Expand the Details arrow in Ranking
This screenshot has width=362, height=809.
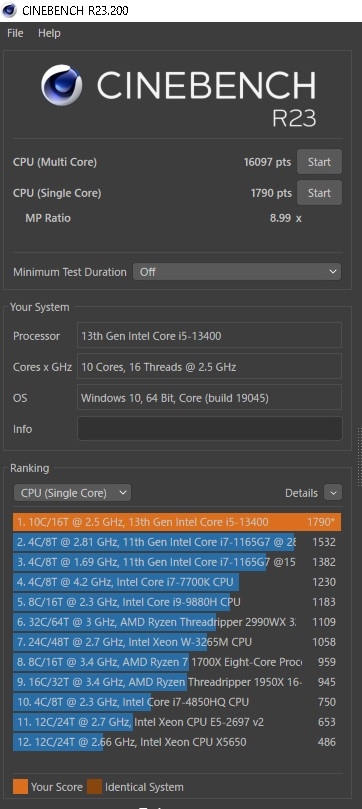click(x=333, y=493)
